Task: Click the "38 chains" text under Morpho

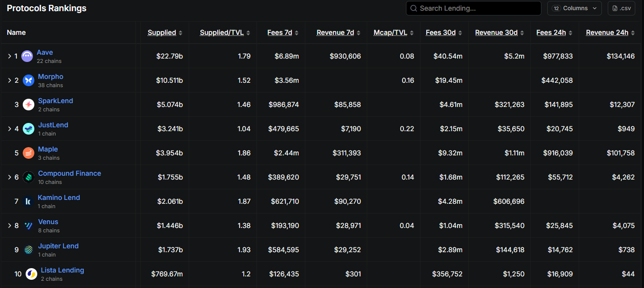Action: pos(50,85)
